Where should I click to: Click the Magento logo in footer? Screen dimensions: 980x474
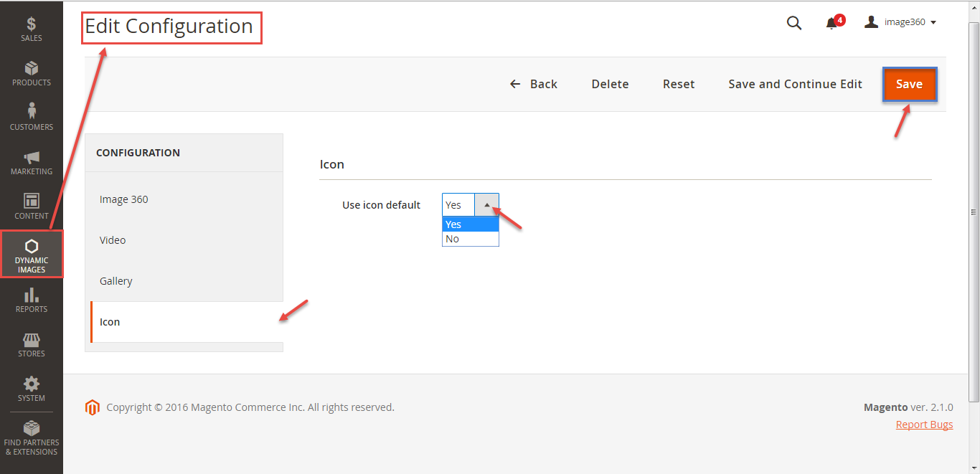(92, 408)
